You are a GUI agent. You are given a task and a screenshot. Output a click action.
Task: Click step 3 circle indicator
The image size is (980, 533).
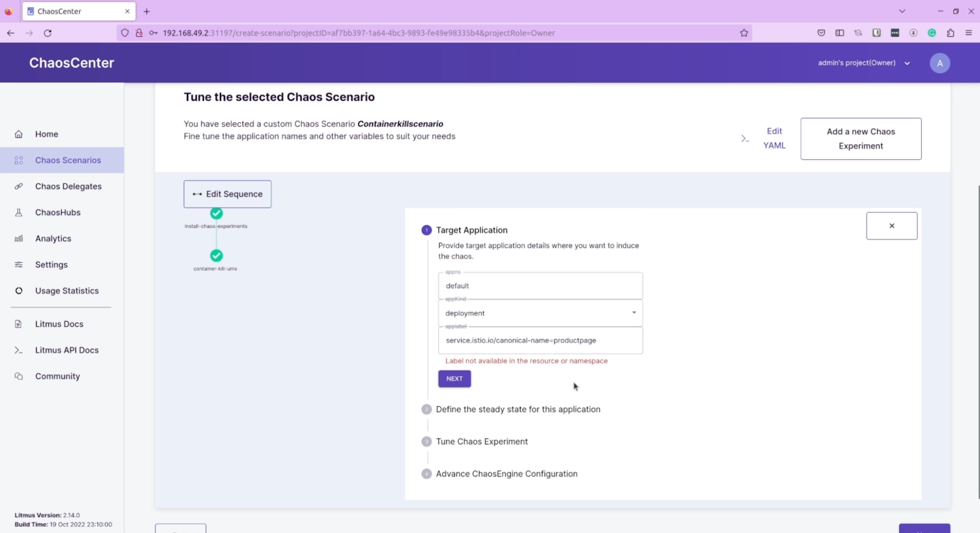[x=427, y=442]
